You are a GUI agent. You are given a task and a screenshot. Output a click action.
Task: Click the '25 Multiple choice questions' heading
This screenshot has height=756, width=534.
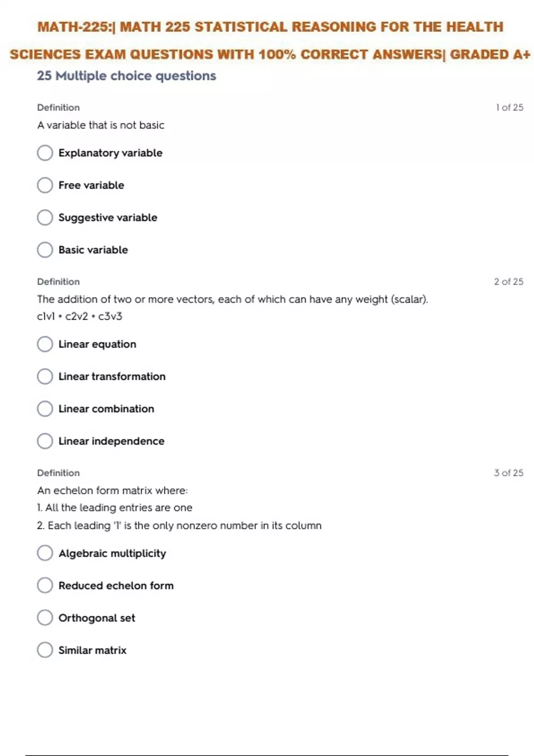pos(126,76)
